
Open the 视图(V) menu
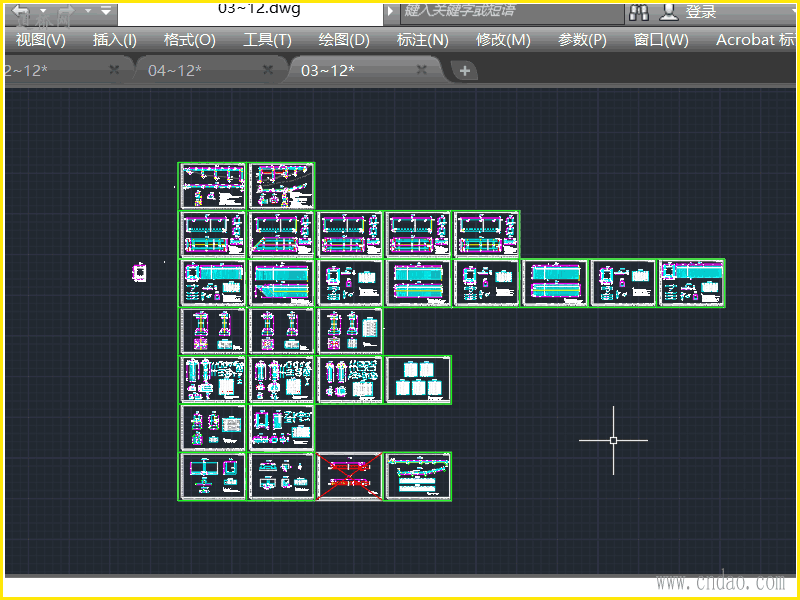click(41, 40)
